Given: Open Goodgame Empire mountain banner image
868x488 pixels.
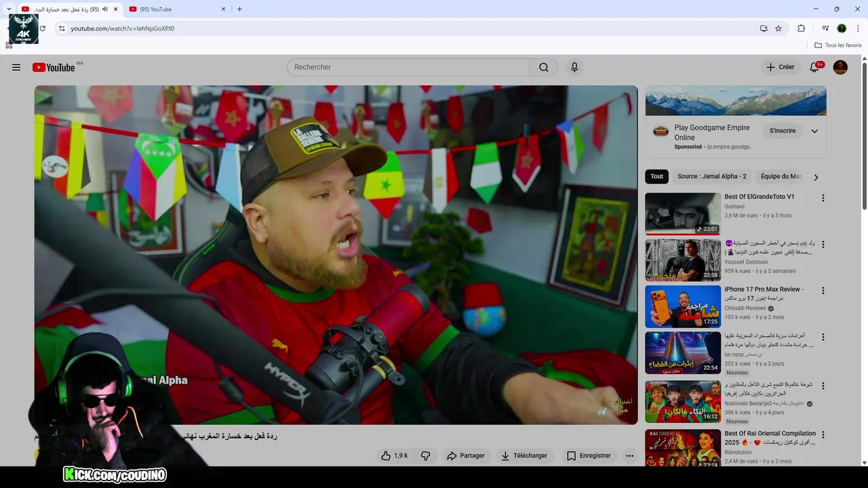Looking at the screenshot, I should 736,101.
